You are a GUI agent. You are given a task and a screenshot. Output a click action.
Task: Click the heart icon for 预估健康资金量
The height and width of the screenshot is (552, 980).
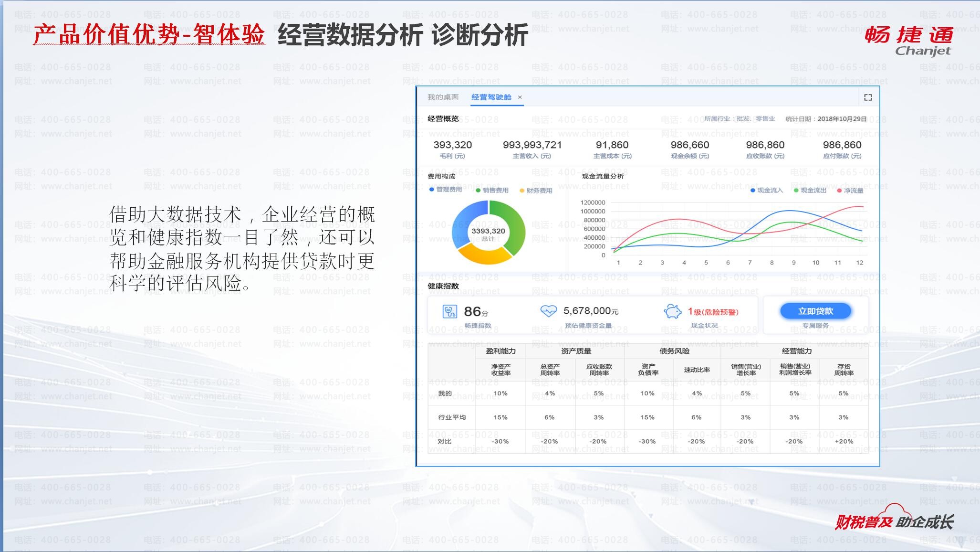(548, 311)
